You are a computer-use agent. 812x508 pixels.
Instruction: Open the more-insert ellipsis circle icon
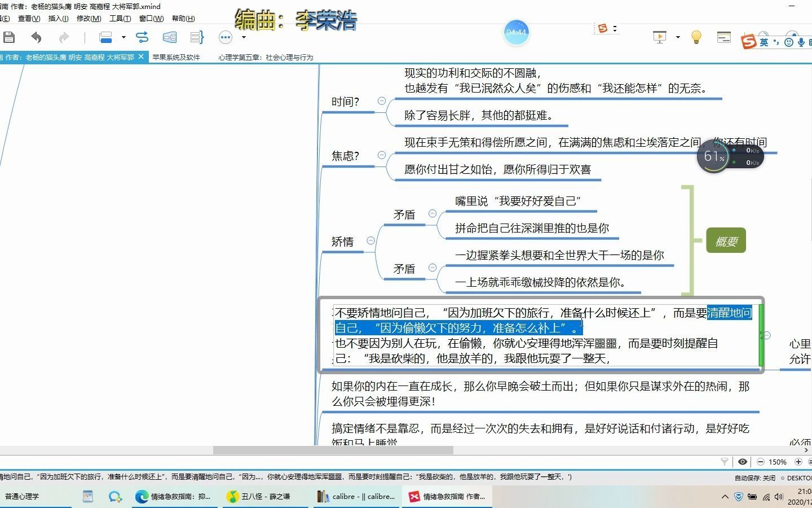226,37
